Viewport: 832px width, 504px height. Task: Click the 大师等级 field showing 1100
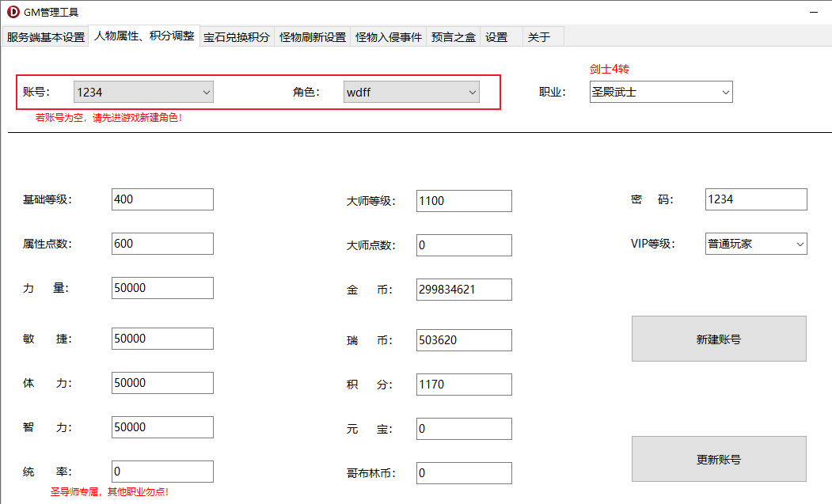[464, 201]
